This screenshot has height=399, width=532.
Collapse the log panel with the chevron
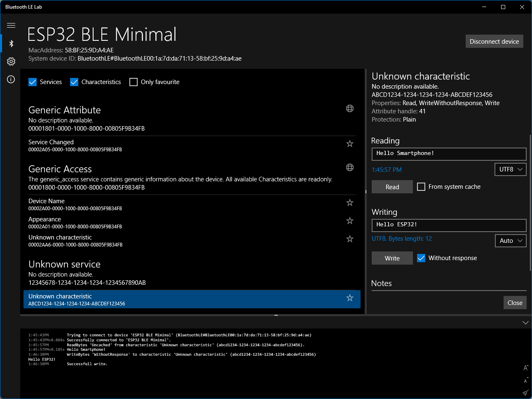click(525, 323)
